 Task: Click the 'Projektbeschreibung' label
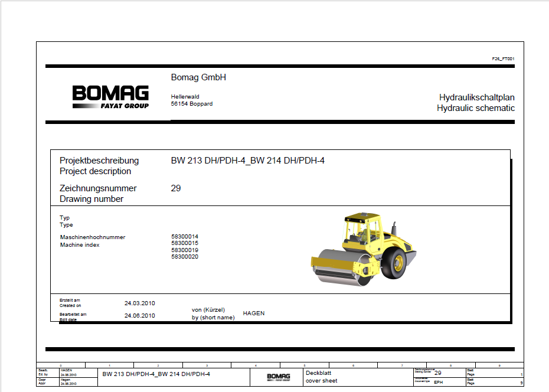point(99,161)
